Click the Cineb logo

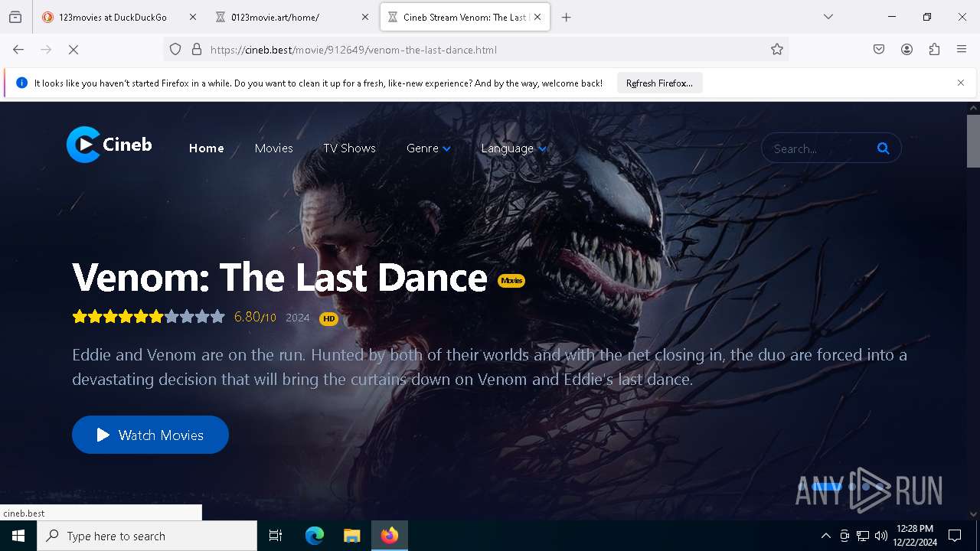(x=109, y=145)
